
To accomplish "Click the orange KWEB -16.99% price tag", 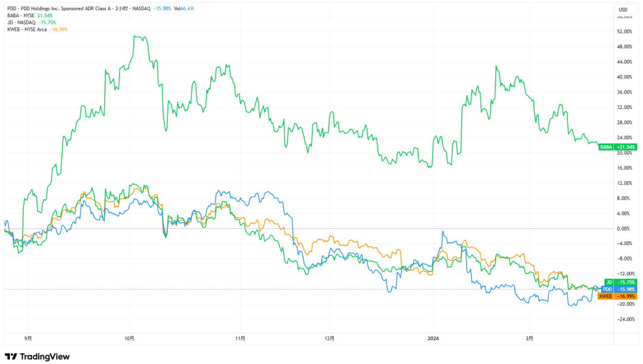I will pyautogui.click(x=617, y=296).
